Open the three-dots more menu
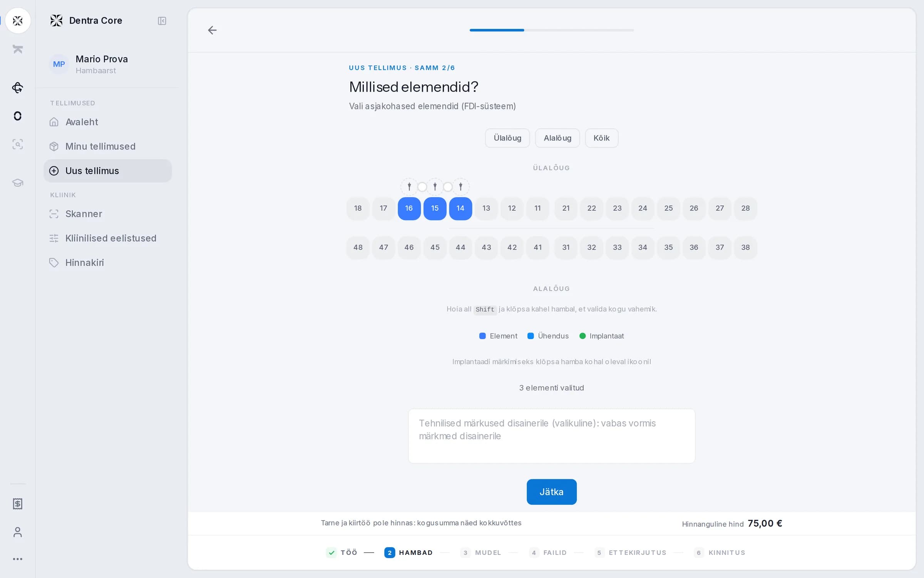This screenshot has width=924, height=578. (18, 559)
